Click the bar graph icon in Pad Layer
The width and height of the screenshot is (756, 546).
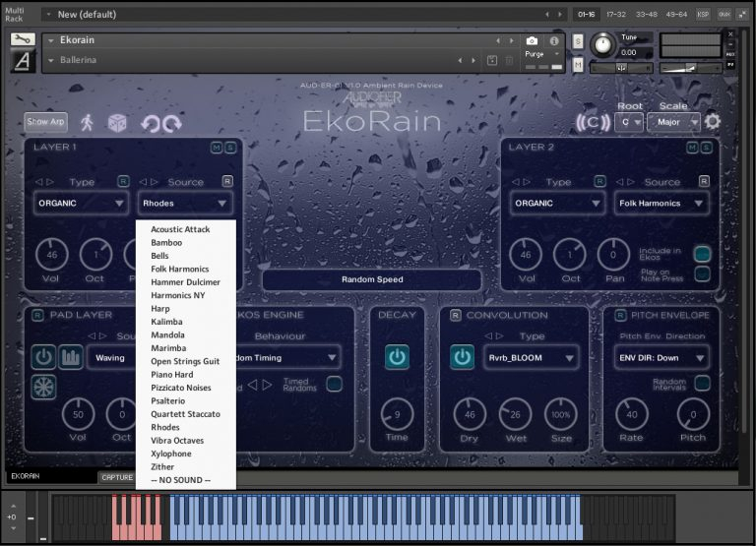70,357
